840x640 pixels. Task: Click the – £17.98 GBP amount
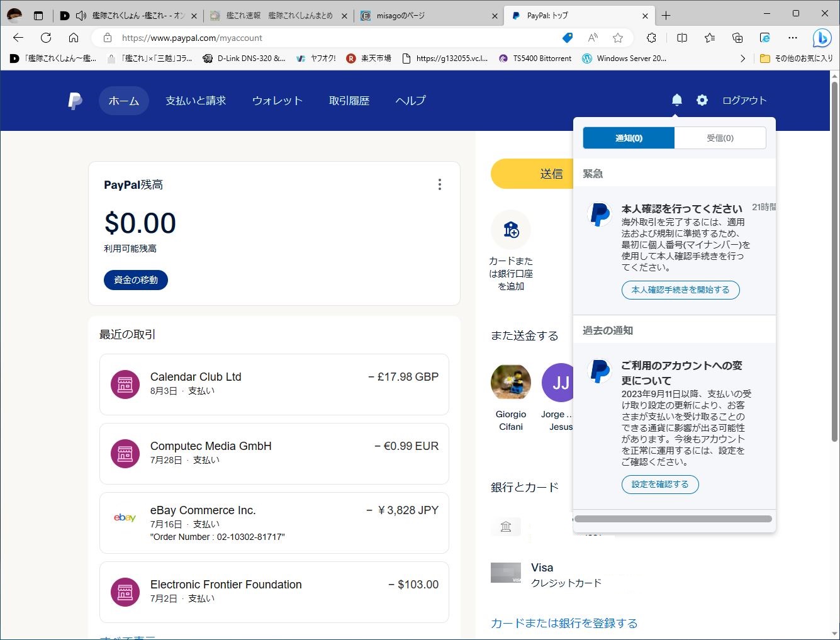coord(403,377)
